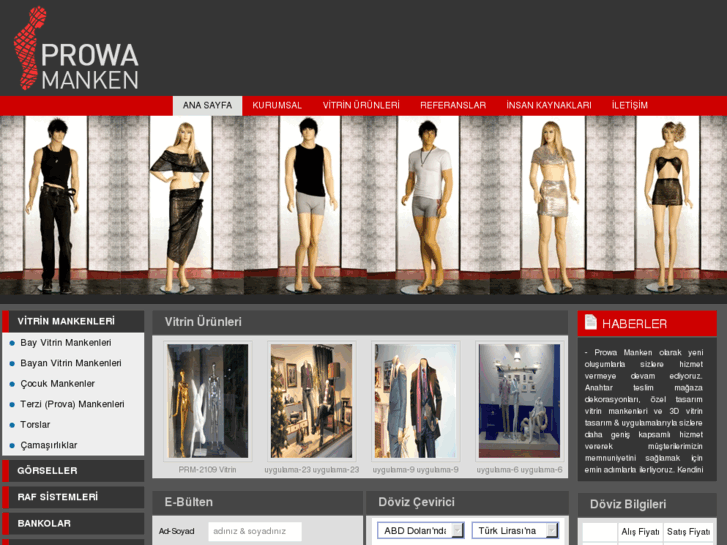
Task: Open the REFERANSLAR page
Action: click(x=453, y=105)
